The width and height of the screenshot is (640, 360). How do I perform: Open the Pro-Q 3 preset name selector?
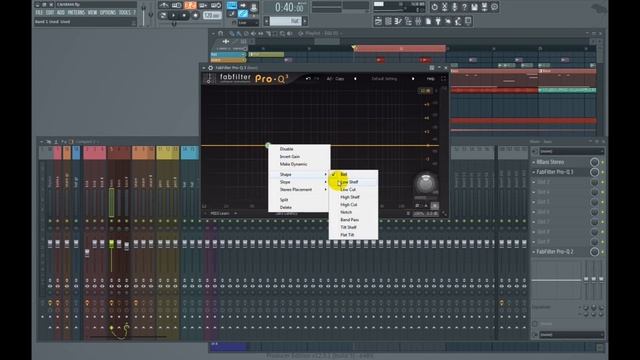[x=384, y=79]
